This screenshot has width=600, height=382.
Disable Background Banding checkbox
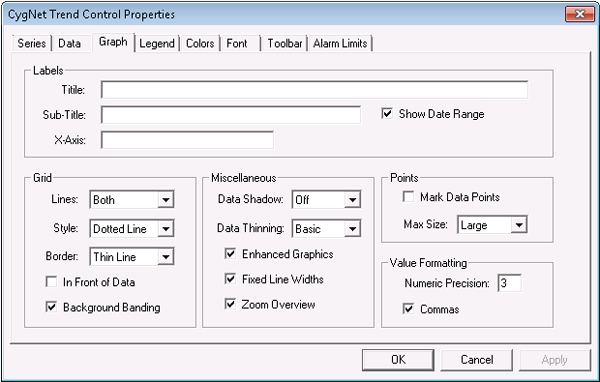51,307
